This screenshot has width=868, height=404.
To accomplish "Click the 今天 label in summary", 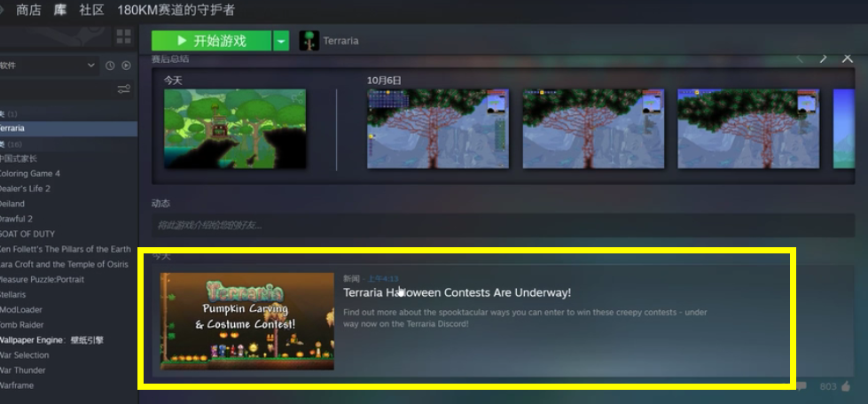I will (x=173, y=81).
